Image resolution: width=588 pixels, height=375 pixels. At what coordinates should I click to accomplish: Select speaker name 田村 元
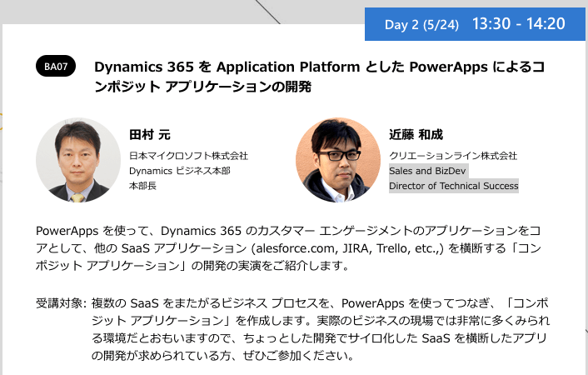(x=150, y=134)
